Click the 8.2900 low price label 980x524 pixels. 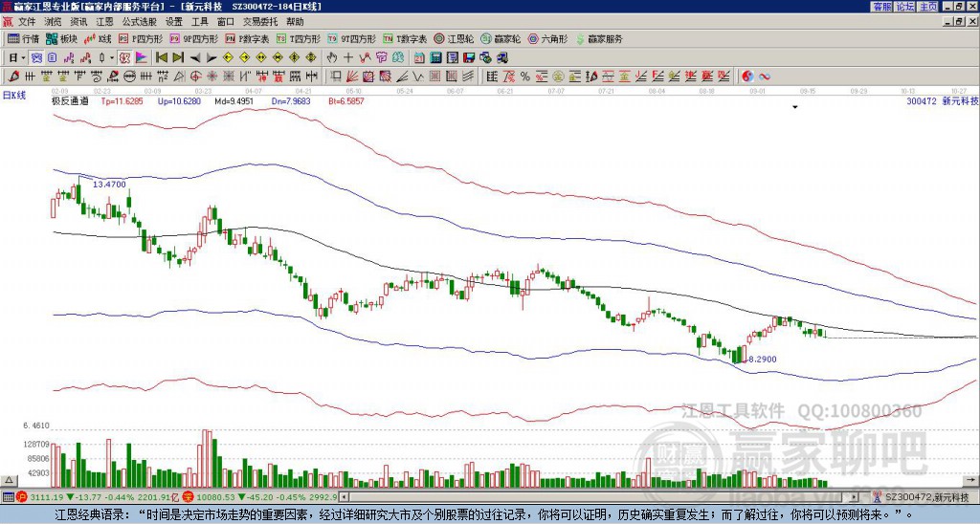[x=763, y=360]
